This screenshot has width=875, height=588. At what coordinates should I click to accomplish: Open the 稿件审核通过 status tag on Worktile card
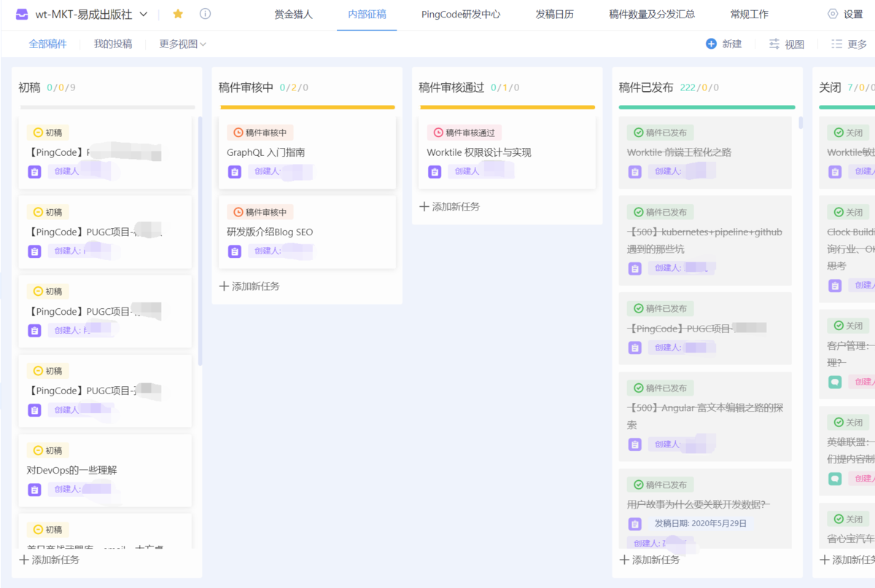(464, 133)
